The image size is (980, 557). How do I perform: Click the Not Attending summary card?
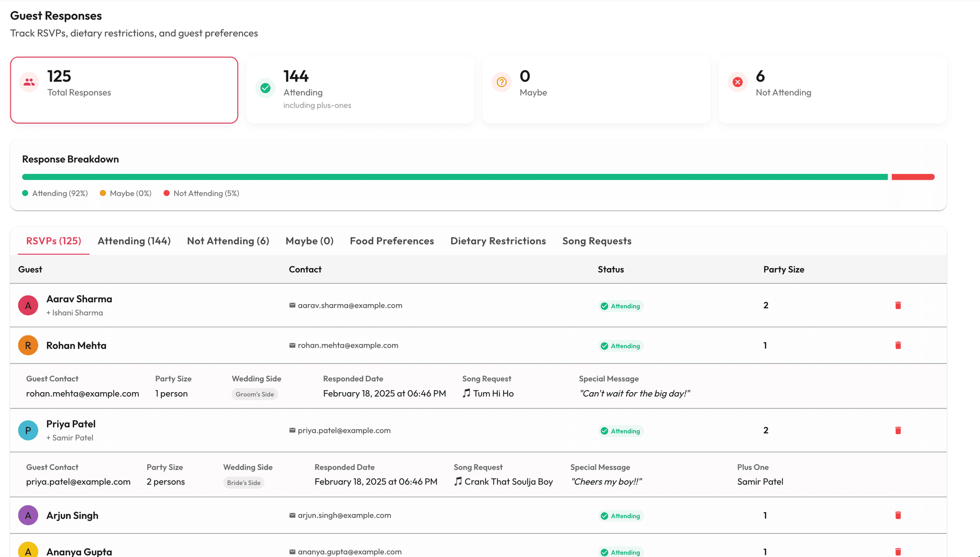pos(832,90)
